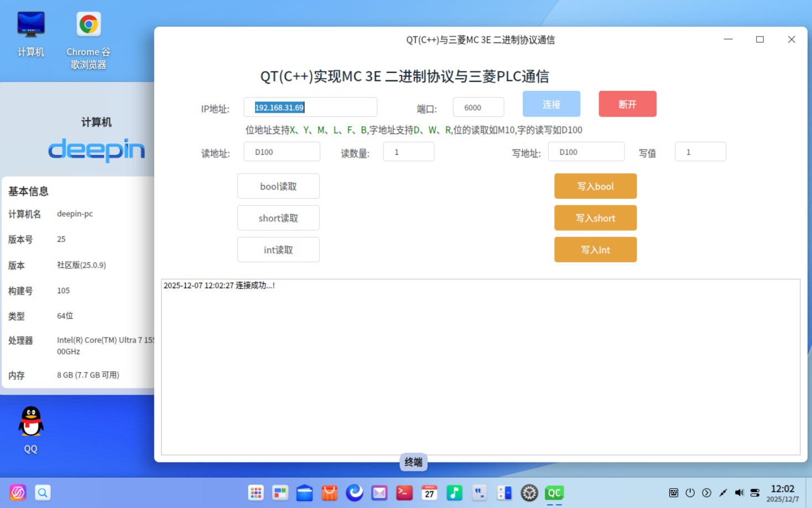
Task: Open the calendar icon showing 27
Action: pyautogui.click(x=429, y=493)
